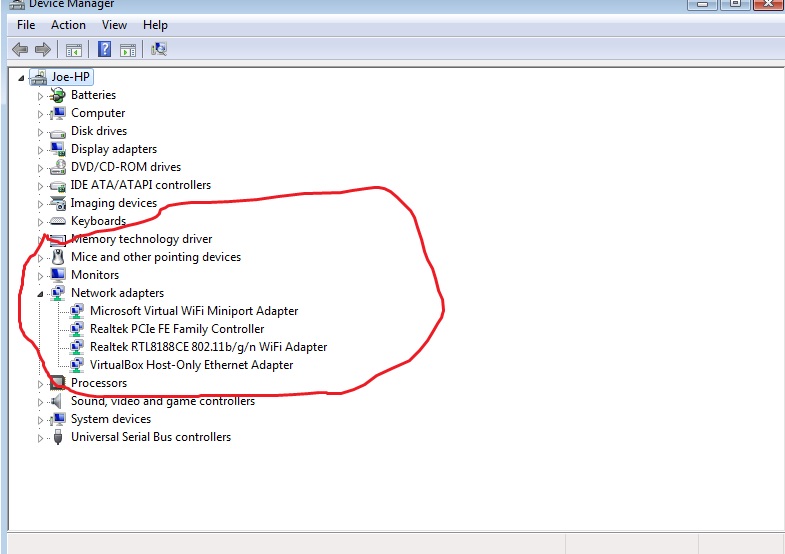Select the Memory technology driver label
The image size is (785, 554).
coord(142,239)
